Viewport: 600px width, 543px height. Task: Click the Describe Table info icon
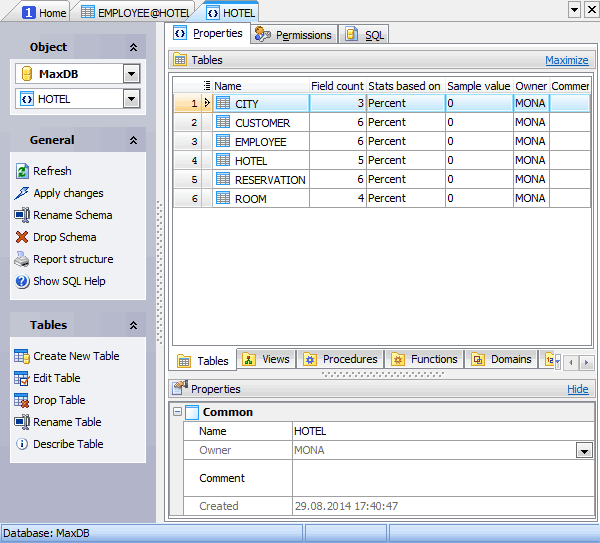tap(22, 444)
